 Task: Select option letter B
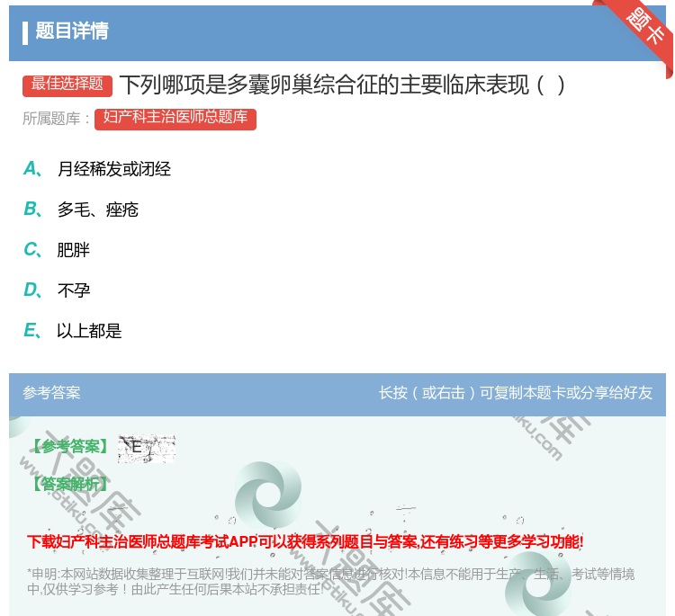[31, 209]
